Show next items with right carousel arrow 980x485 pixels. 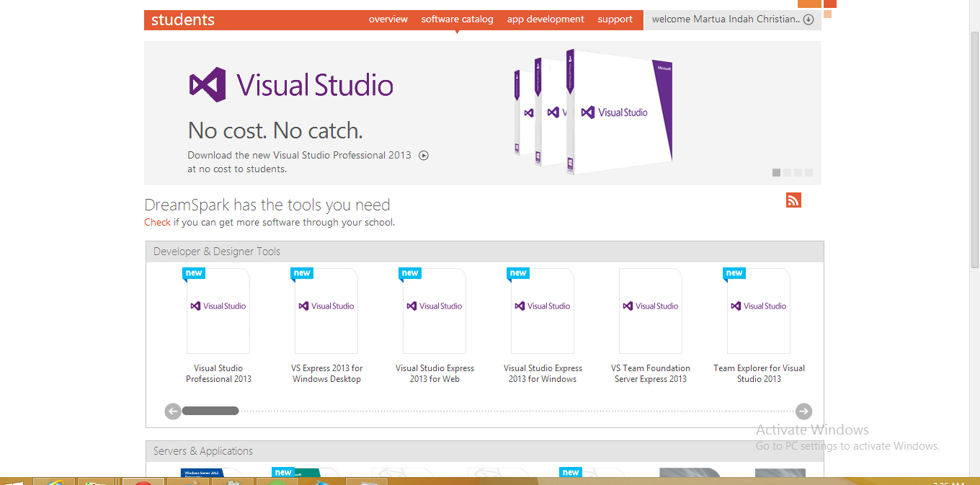(804, 411)
